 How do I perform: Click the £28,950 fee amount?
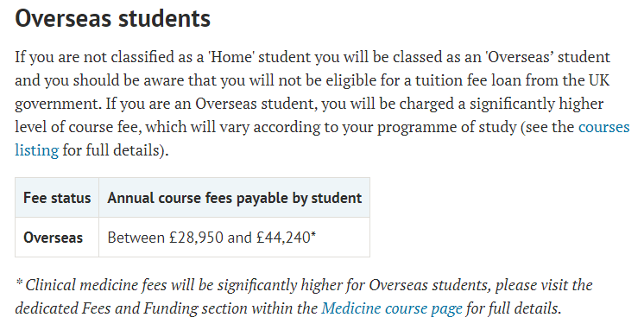pyautogui.click(x=196, y=238)
